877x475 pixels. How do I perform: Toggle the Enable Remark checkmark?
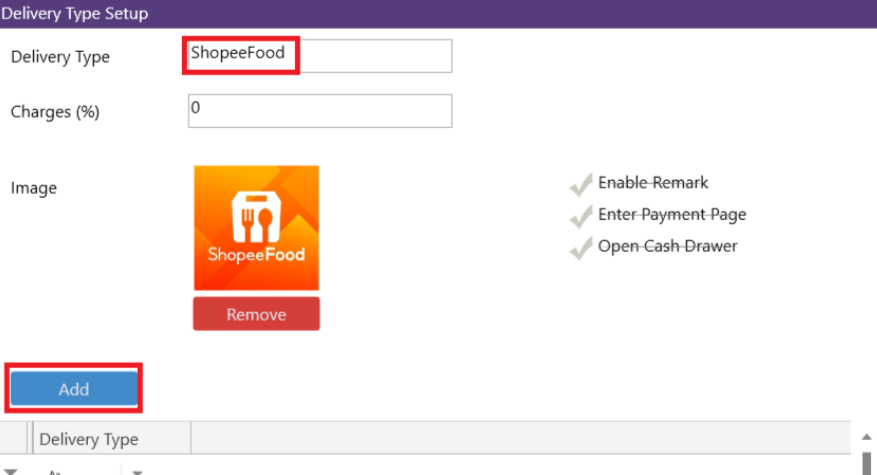(580, 185)
